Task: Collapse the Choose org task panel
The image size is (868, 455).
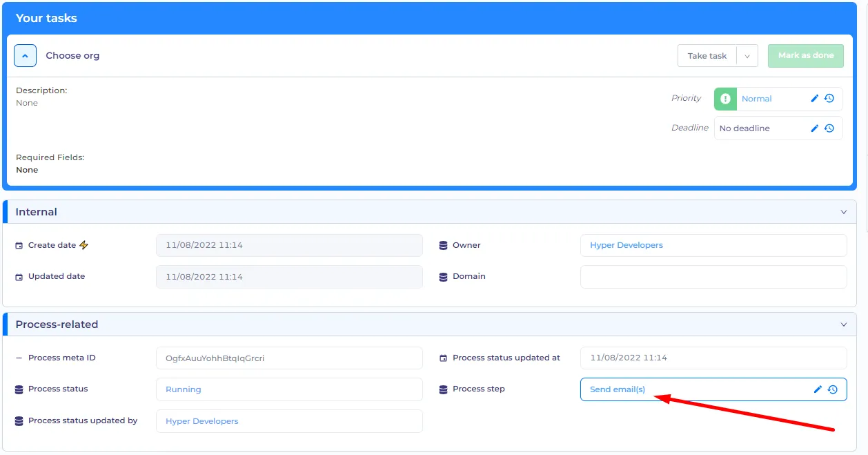Action: (x=25, y=56)
